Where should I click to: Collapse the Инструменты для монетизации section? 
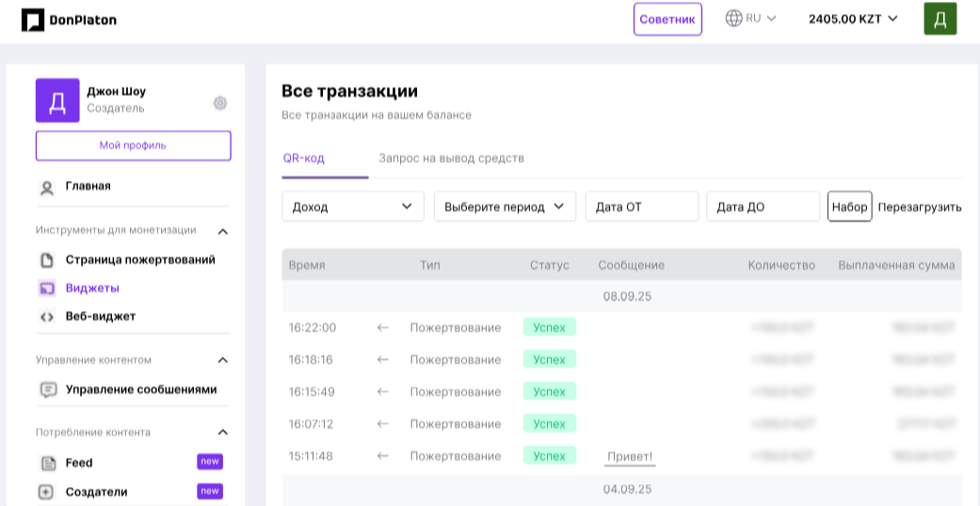point(223,231)
